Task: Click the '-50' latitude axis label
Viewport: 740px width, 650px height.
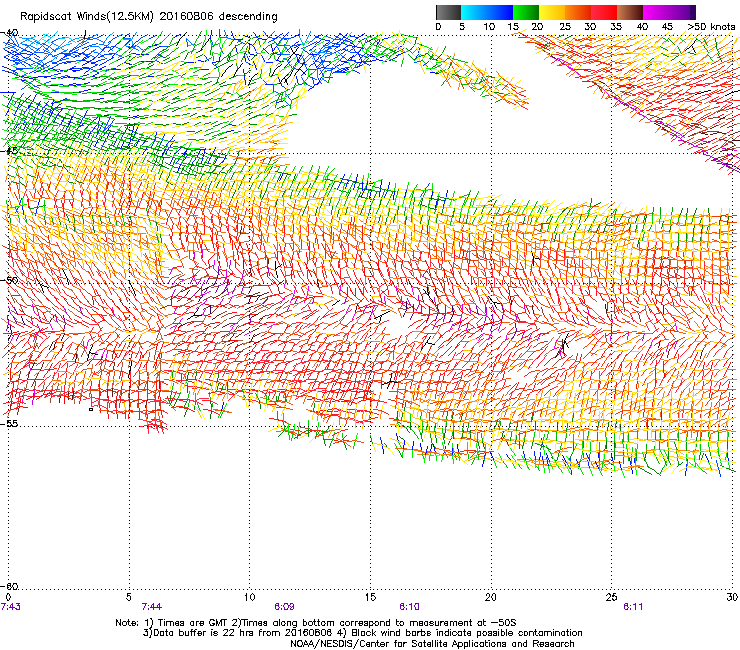Action: [9, 280]
